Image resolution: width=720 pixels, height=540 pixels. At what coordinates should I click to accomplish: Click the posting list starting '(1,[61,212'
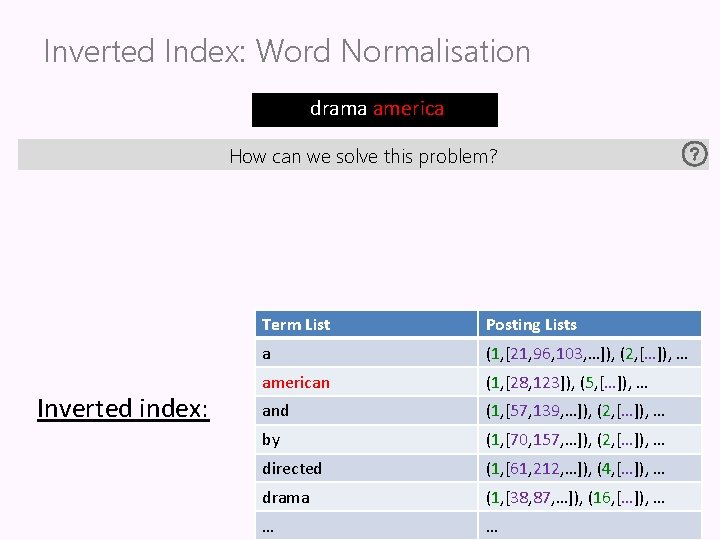590,468
